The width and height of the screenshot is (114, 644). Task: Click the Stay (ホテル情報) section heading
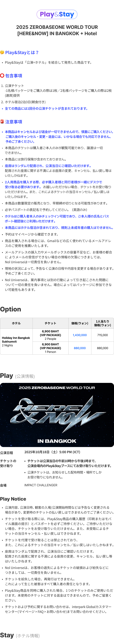click(x=20, y=635)
